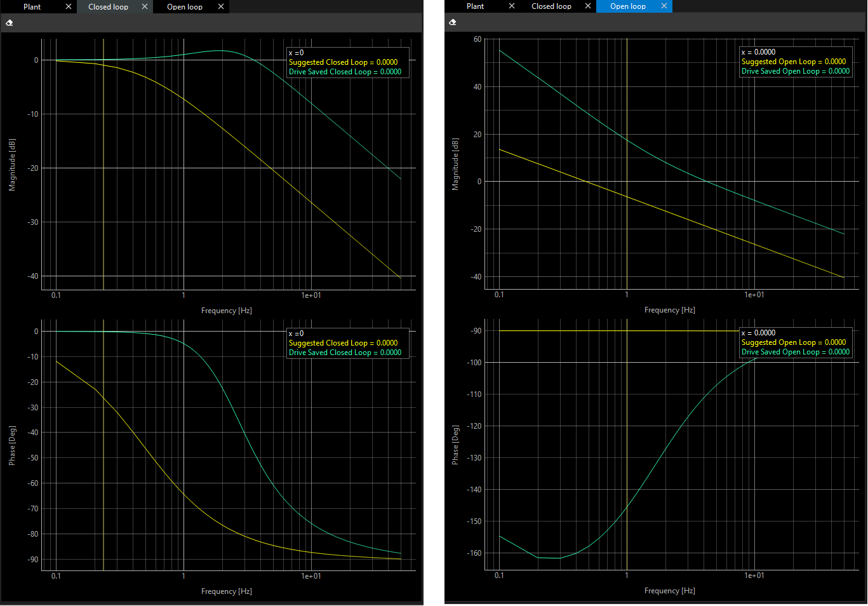Select the Plant tab in the right panel
The width and height of the screenshot is (868, 606).
tap(475, 6)
